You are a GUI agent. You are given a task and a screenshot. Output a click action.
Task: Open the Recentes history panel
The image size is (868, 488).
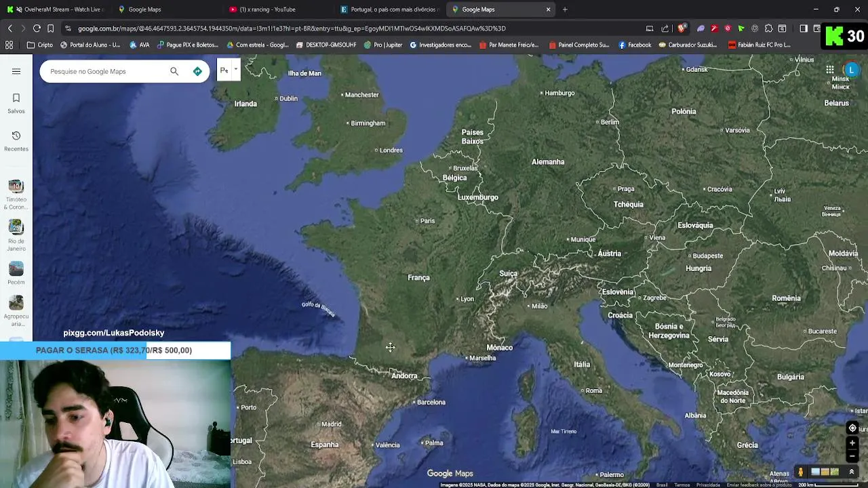pyautogui.click(x=16, y=141)
